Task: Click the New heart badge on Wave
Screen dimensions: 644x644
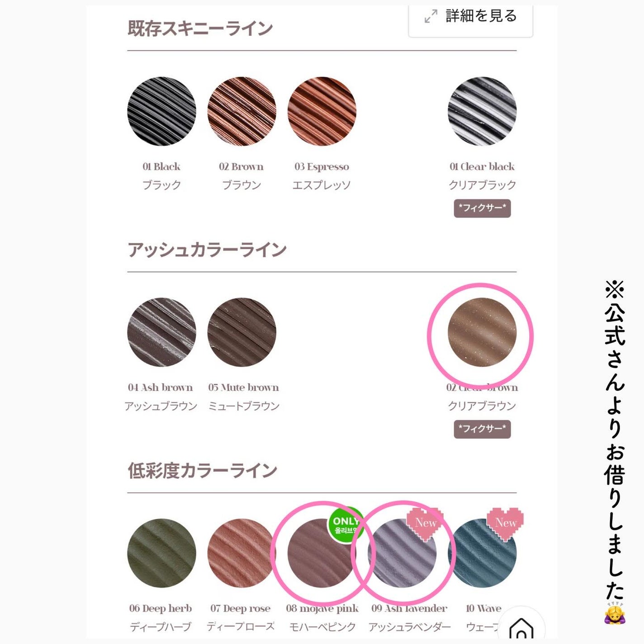Action: click(x=505, y=524)
